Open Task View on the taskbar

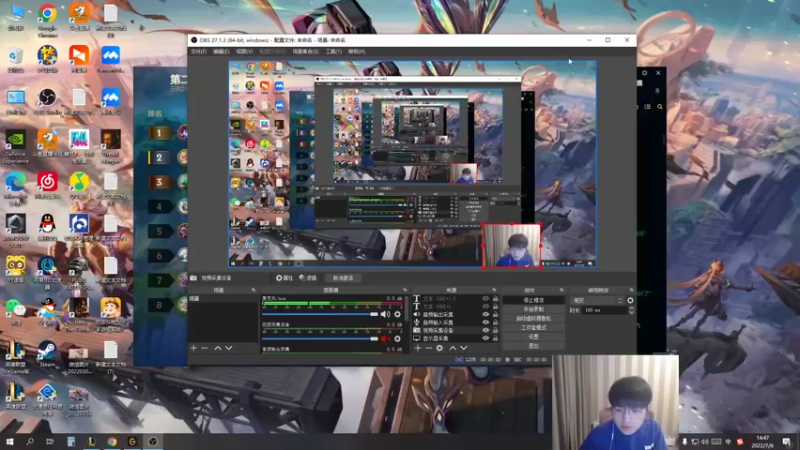(x=49, y=441)
